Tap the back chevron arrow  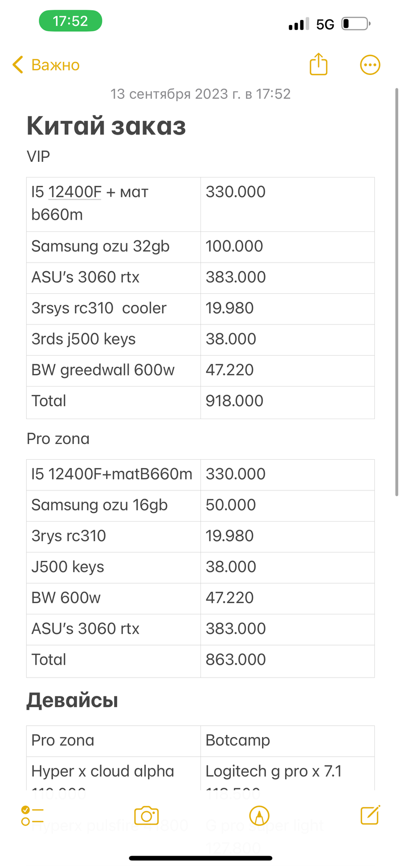17,65
